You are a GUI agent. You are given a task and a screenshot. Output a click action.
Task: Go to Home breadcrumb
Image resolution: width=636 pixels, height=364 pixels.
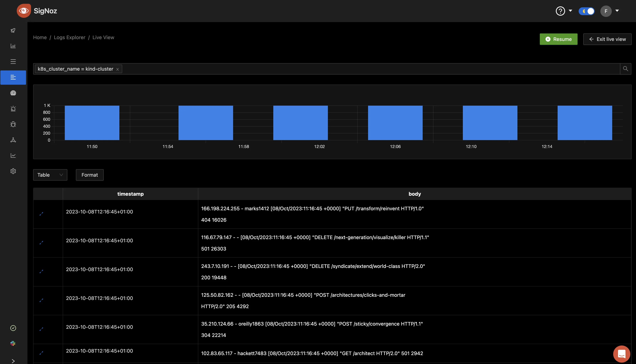pyautogui.click(x=40, y=37)
